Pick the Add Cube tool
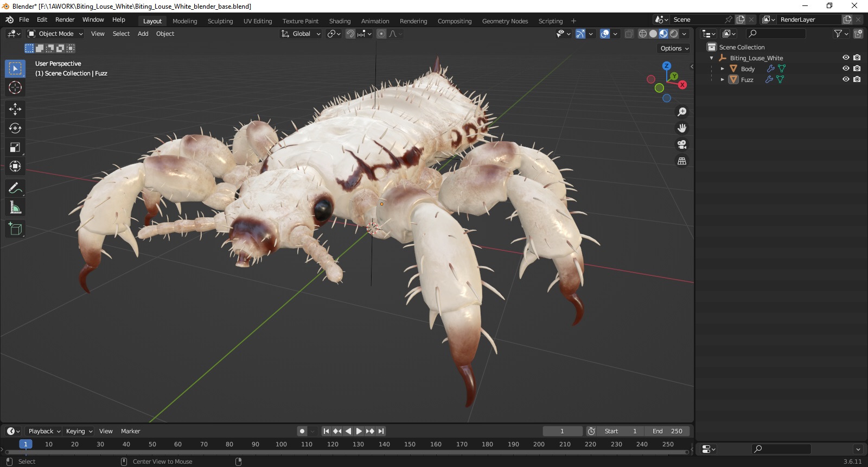 15,229
